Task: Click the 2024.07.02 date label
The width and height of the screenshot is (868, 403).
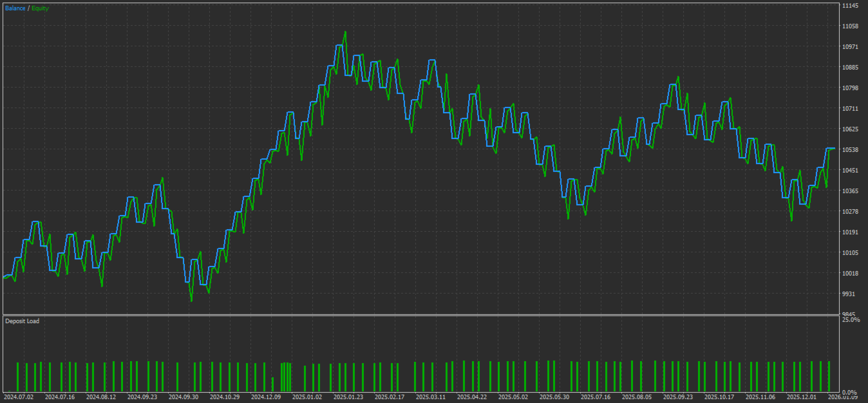Action: [19, 397]
